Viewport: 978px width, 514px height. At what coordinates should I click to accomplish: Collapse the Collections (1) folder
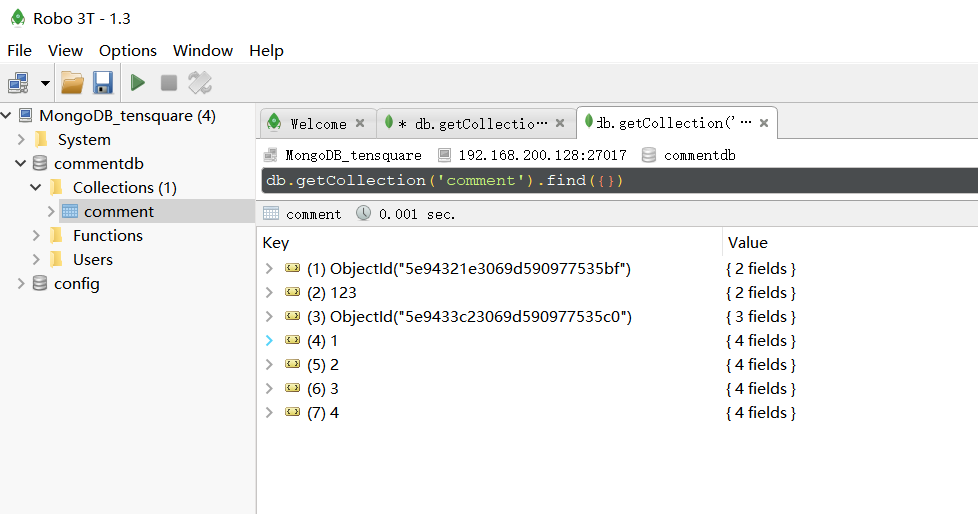[36, 187]
